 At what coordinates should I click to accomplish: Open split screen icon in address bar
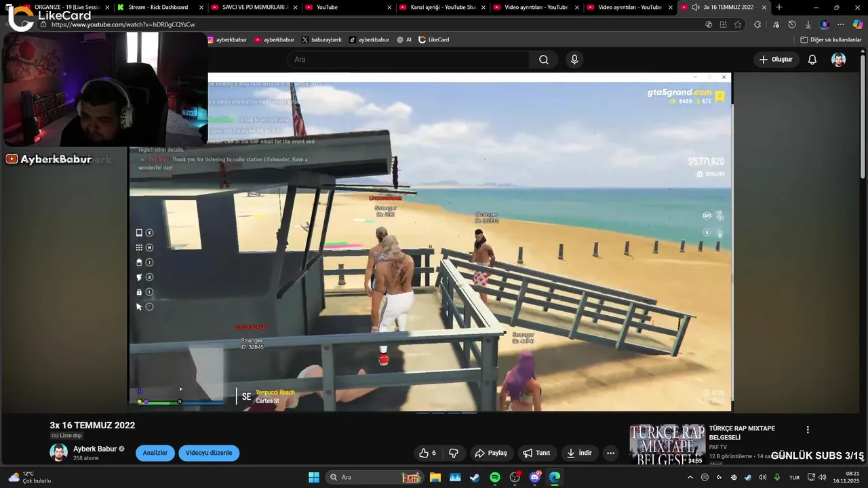coord(723,24)
